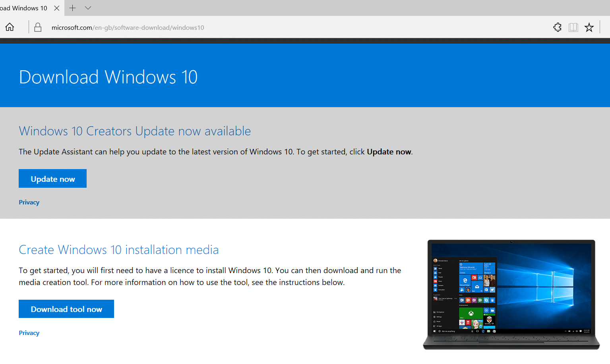The width and height of the screenshot is (610, 364).
Task: Click the Download tool now button
Action: click(x=66, y=309)
